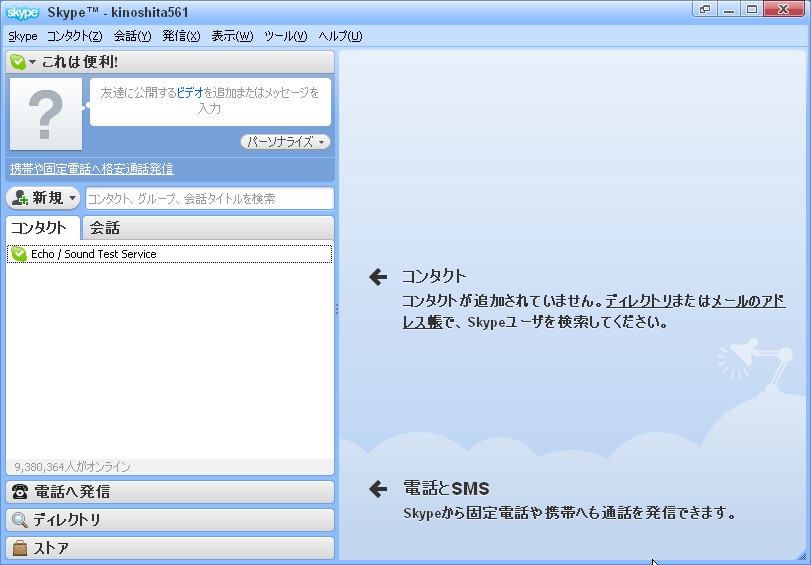Click the arrow icon beside 電話とSMS heading
811x565 pixels.
378,489
